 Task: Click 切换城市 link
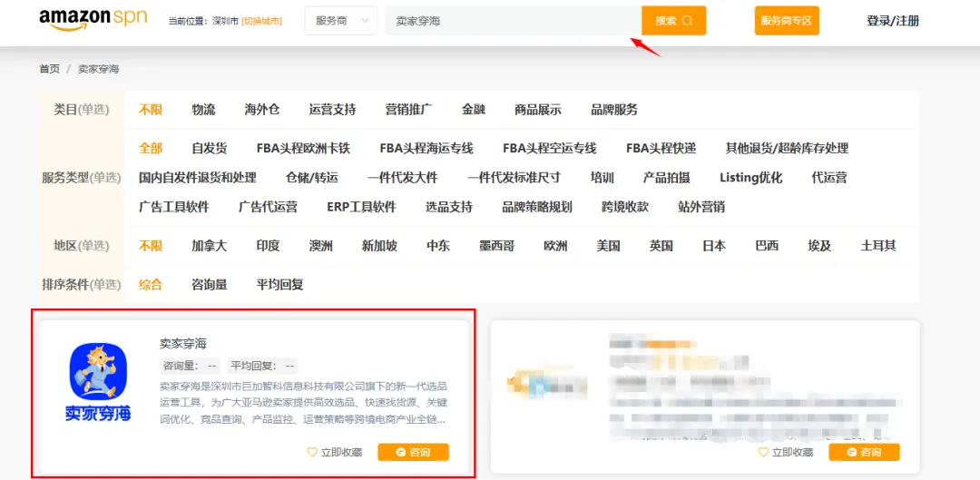click(262, 21)
